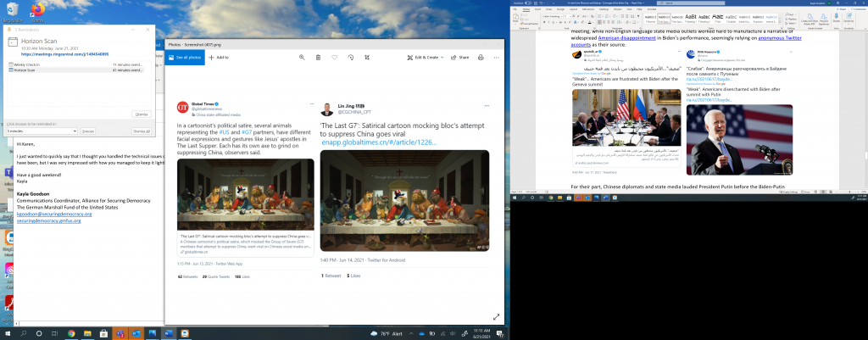
Task: Click anonymous Twitter hyperlink in Word document
Action: pos(780,37)
